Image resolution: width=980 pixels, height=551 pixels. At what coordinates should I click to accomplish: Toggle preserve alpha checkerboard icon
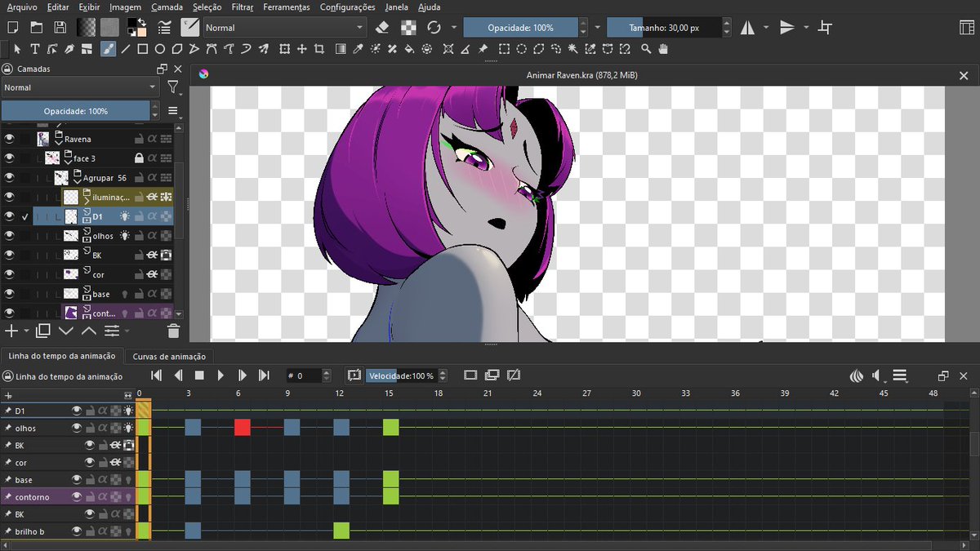click(x=408, y=27)
